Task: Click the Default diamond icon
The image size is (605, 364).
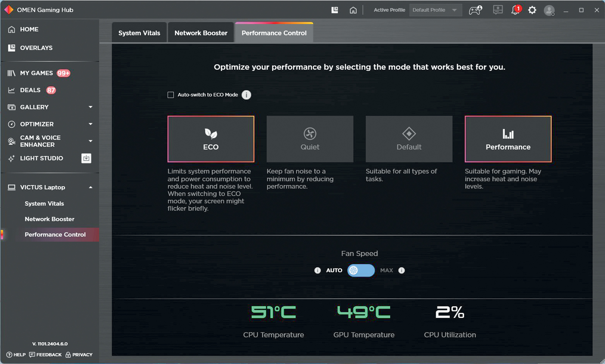Action: pos(409,134)
